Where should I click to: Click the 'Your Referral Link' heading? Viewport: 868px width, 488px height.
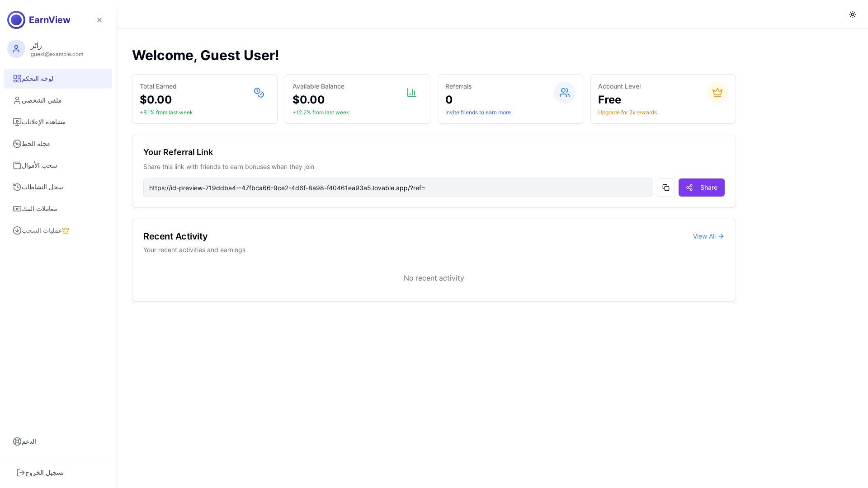click(178, 152)
